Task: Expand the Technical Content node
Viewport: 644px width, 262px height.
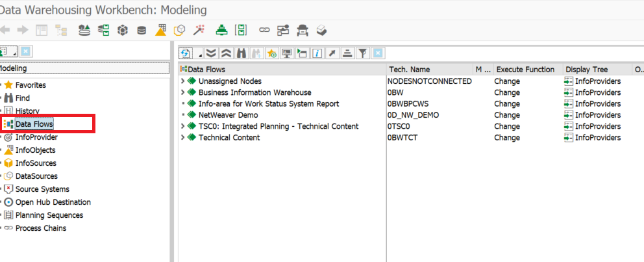Action: point(183,137)
